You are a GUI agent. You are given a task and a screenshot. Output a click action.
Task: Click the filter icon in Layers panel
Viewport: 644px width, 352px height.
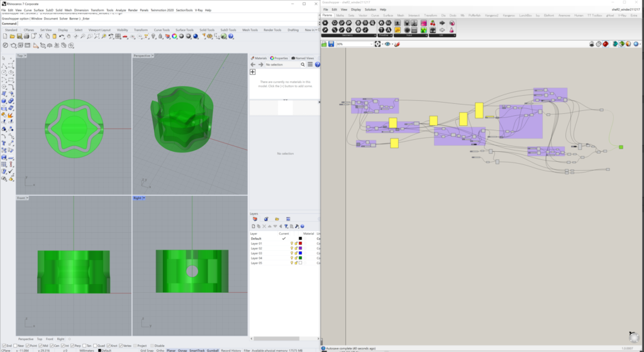pyautogui.click(x=286, y=226)
